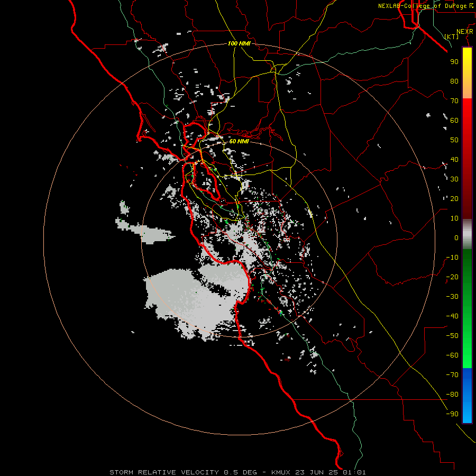Screen dimensions: 476x476
Task: Select the -30 value on the velocity scale
Action: 452,297
